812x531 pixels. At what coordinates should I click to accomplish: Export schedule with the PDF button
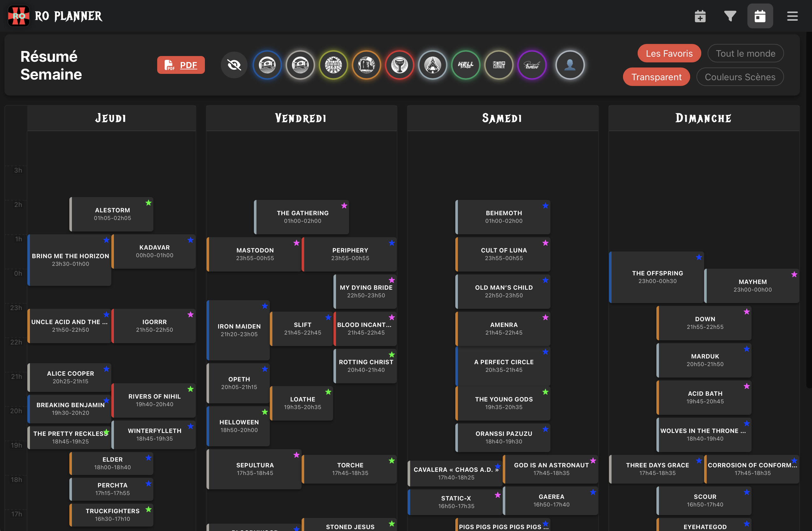click(x=181, y=65)
